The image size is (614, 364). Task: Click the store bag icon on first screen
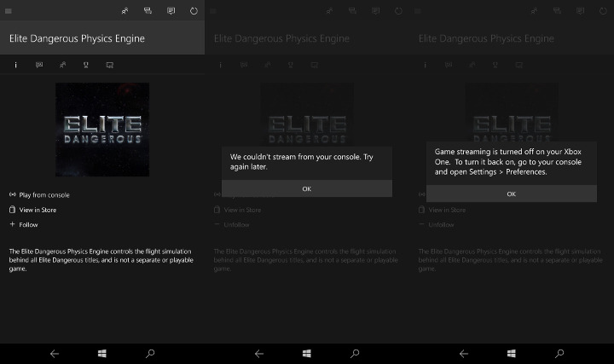pos(13,210)
